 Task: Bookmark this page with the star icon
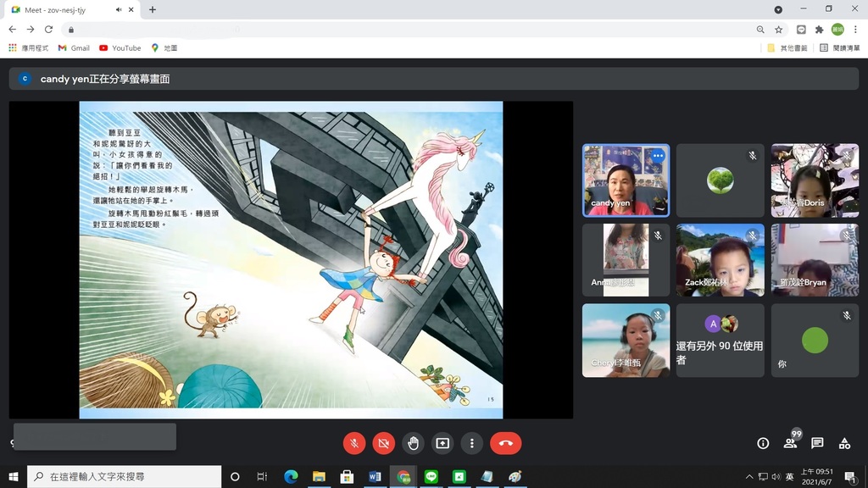[779, 30]
